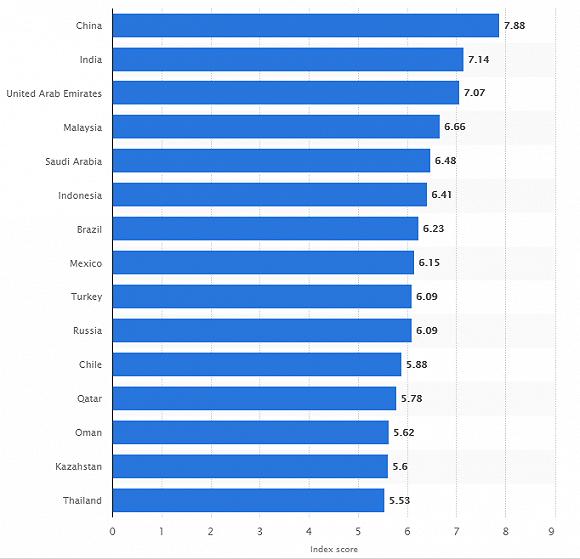Viewport: 580px width, 559px height.
Task: Click the 5.53 value label
Action: coord(399,501)
